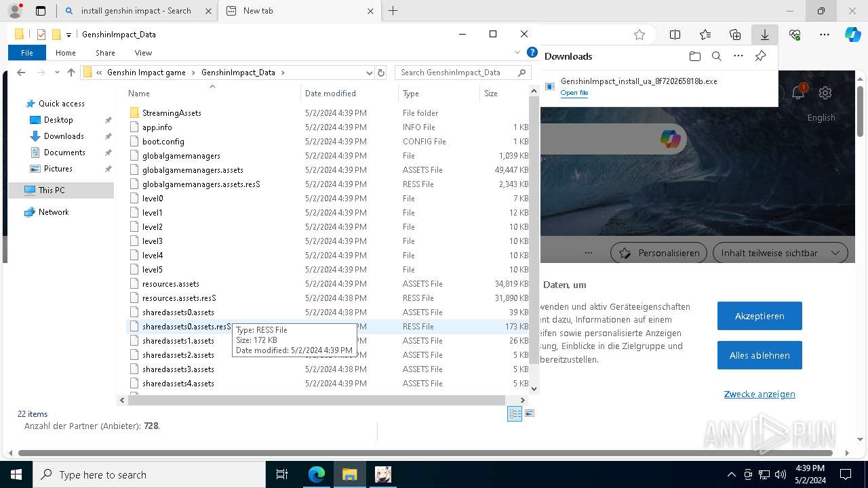The image size is (868, 488).
Task: Select resources.assets.resS file
Action: pyautogui.click(x=179, y=298)
